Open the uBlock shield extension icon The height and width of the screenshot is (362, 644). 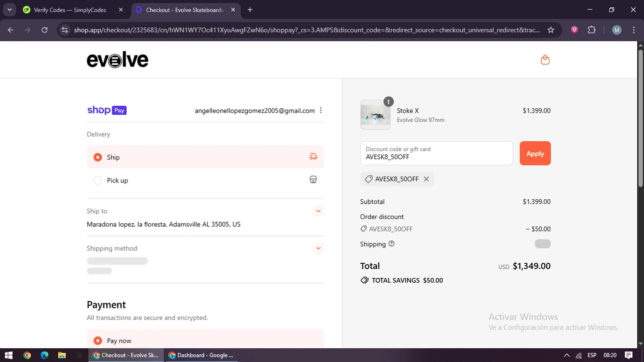574,30
